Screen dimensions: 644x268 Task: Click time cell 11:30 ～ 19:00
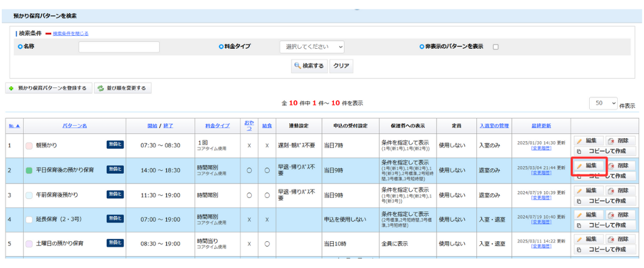pos(160,195)
